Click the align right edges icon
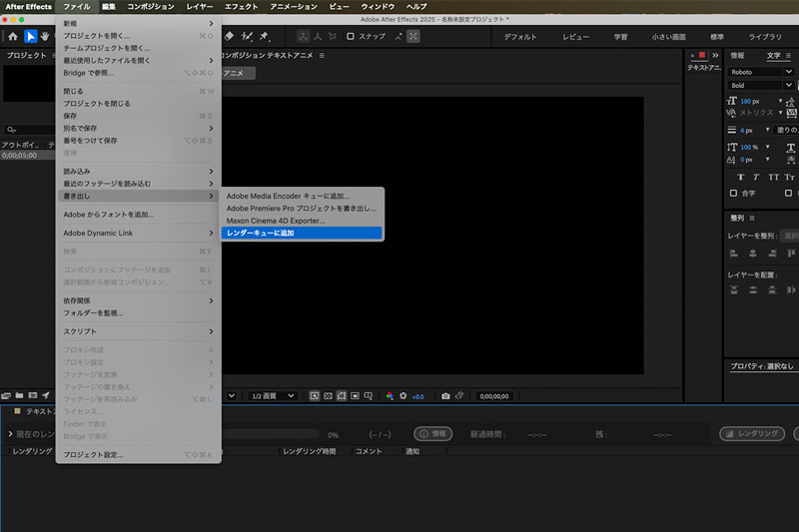 pyautogui.click(x=772, y=254)
